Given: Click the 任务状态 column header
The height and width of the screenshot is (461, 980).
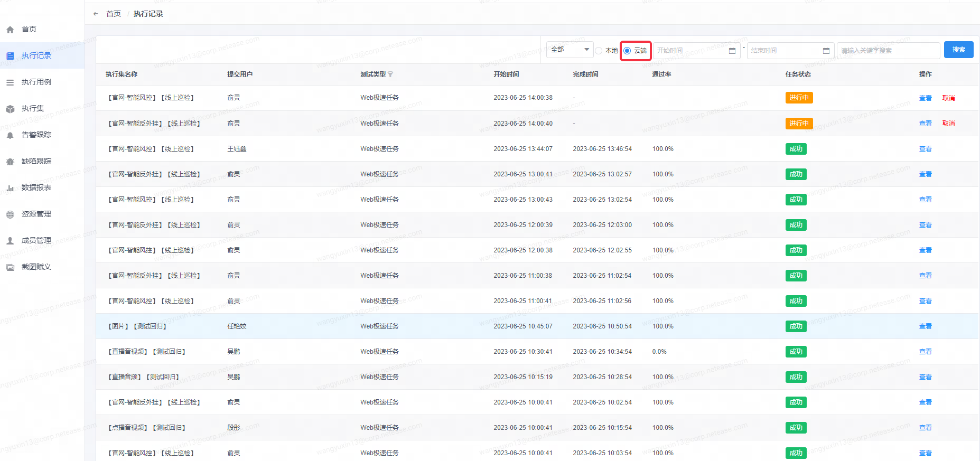Looking at the screenshot, I should tap(798, 74).
